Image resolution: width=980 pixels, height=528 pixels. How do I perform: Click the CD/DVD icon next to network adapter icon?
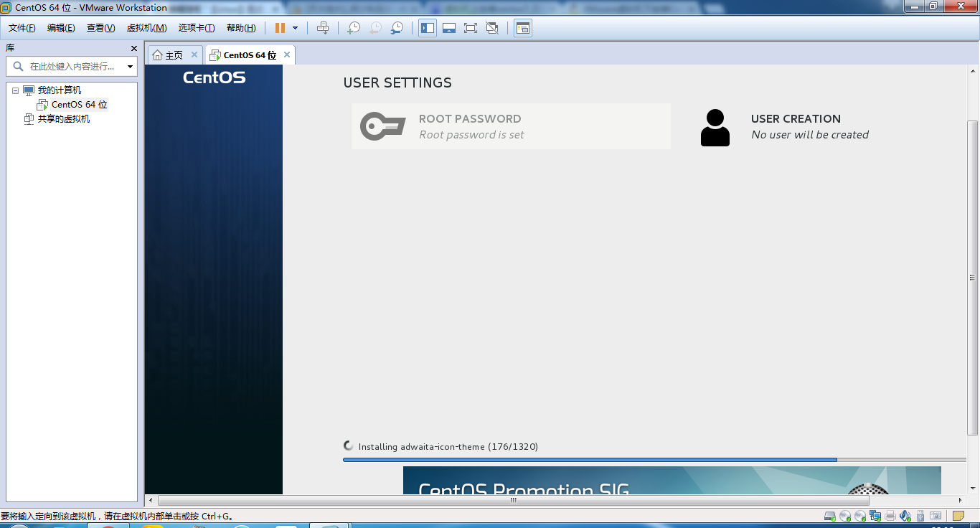click(x=860, y=515)
